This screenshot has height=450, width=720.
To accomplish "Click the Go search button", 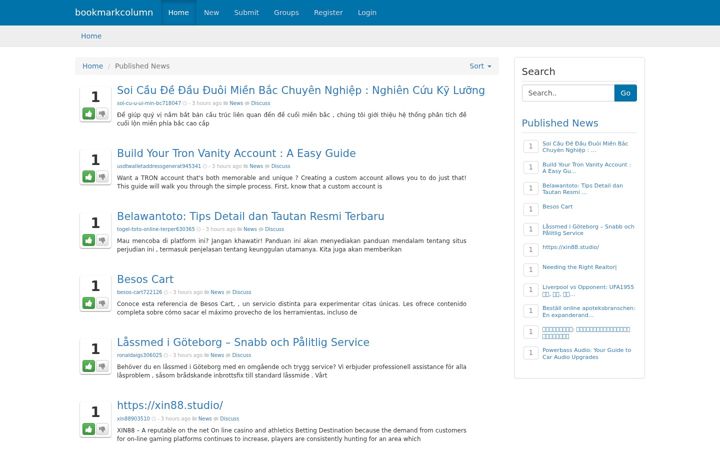I will pos(625,93).
